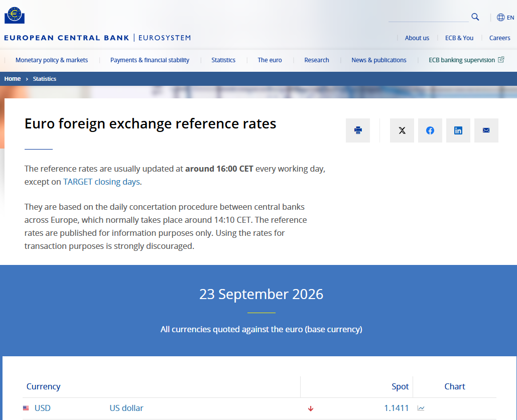The height and width of the screenshot is (420, 517).
Task: Open the language globe icon
Action: coord(500,17)
